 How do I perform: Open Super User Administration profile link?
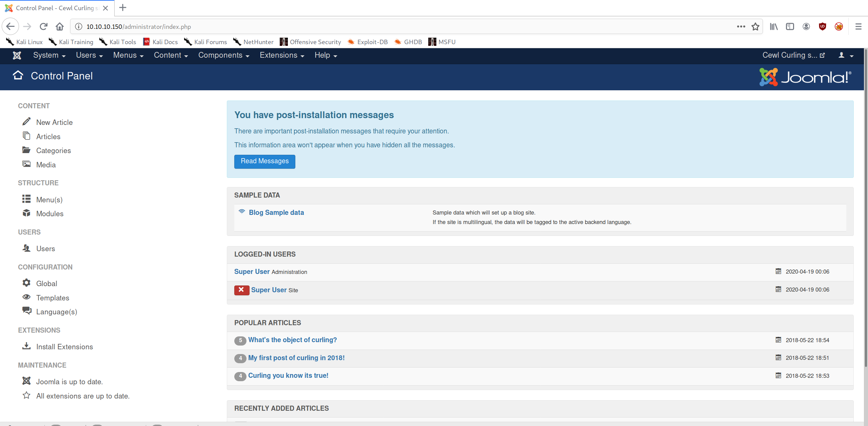click(252, 272)
